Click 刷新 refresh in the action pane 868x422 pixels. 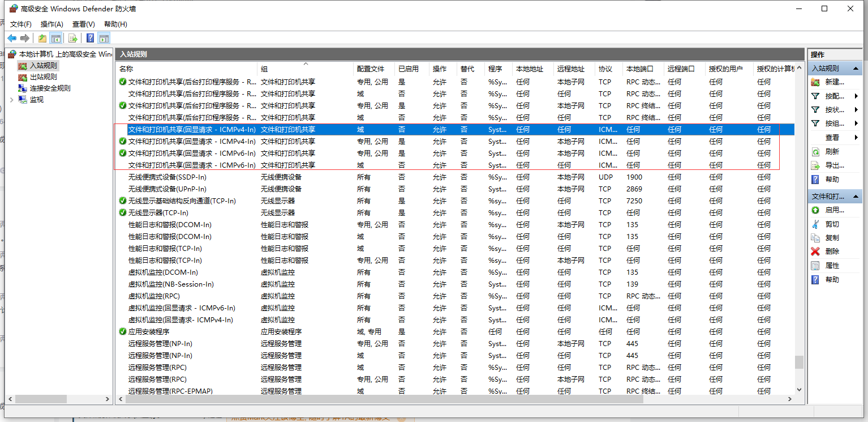click(832, 152)
